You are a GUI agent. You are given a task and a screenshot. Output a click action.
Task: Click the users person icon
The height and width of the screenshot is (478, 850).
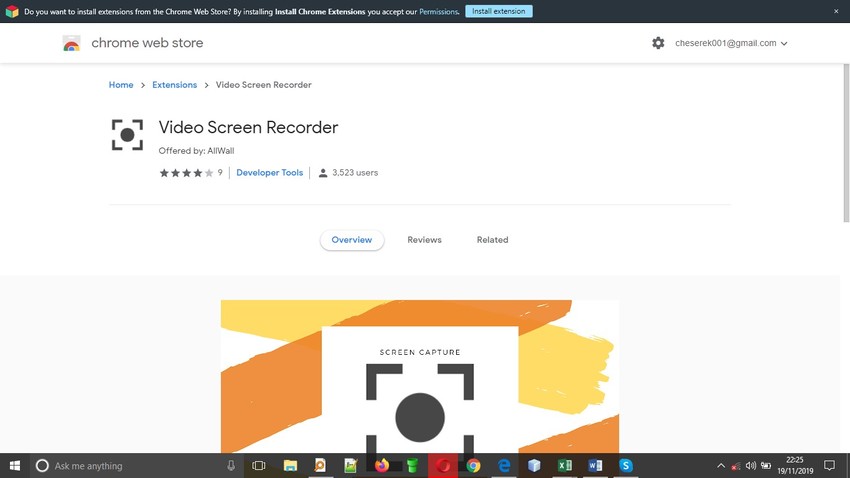[x=323, y=173]
